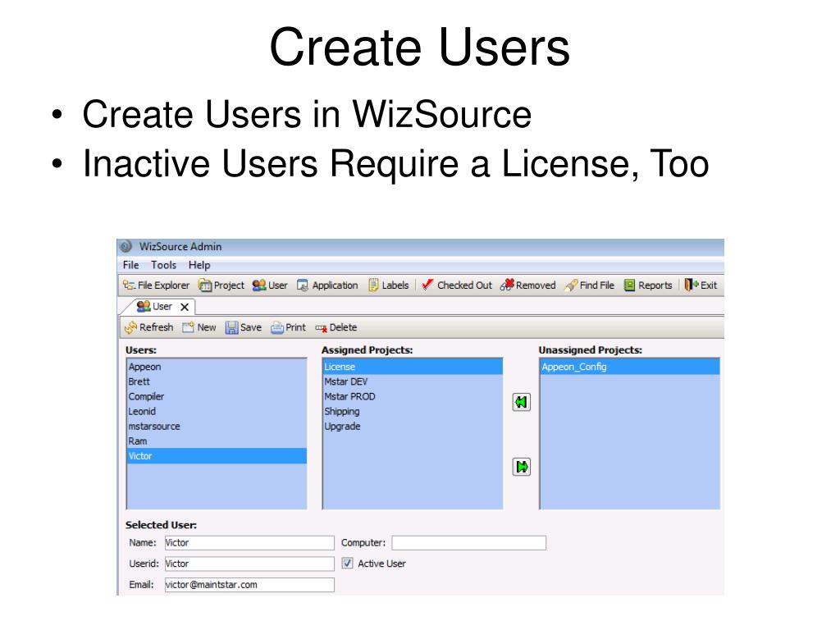Open the File menu
This screenshot has height=630, width=840.
point(130,265)
